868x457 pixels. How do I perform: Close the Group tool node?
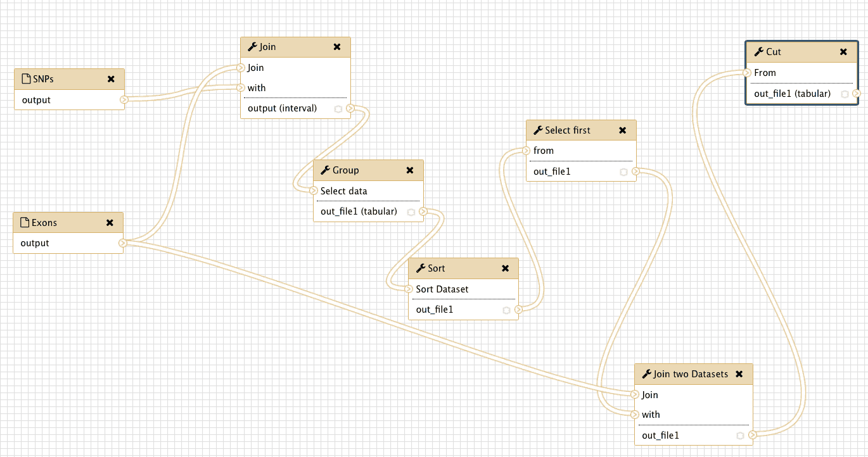tap(410, 170)
